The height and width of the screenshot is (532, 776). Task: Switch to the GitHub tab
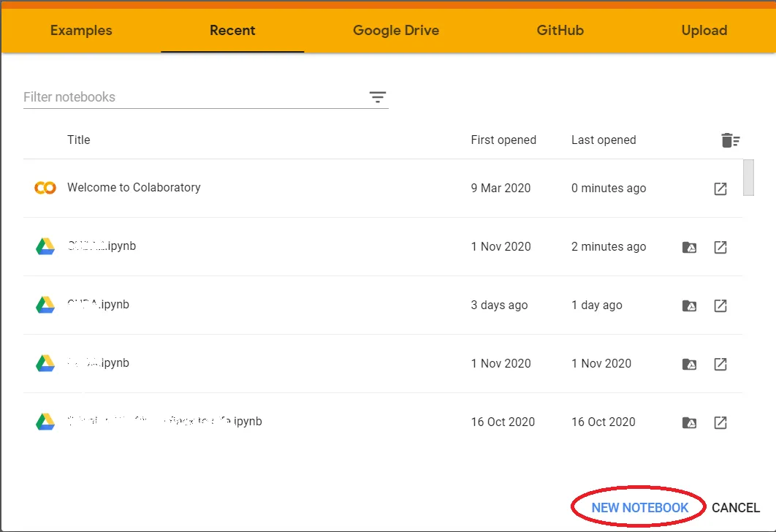560,30
